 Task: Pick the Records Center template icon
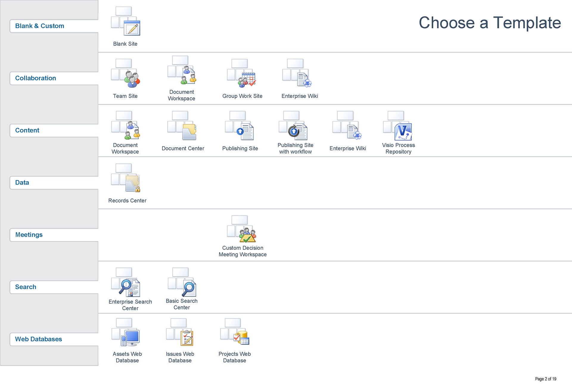125,178
